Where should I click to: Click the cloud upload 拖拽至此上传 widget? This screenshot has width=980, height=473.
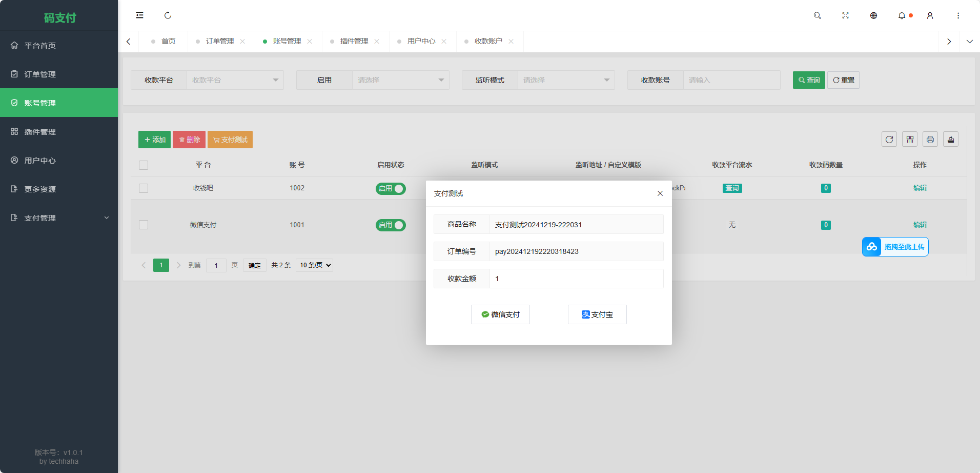pyautogui.click(x=895, y=247)
